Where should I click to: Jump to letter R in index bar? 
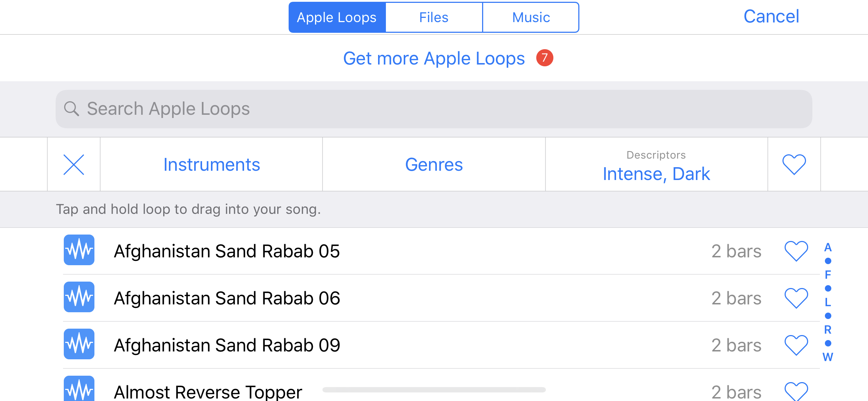pyautogui.click(x=828, y=330)
